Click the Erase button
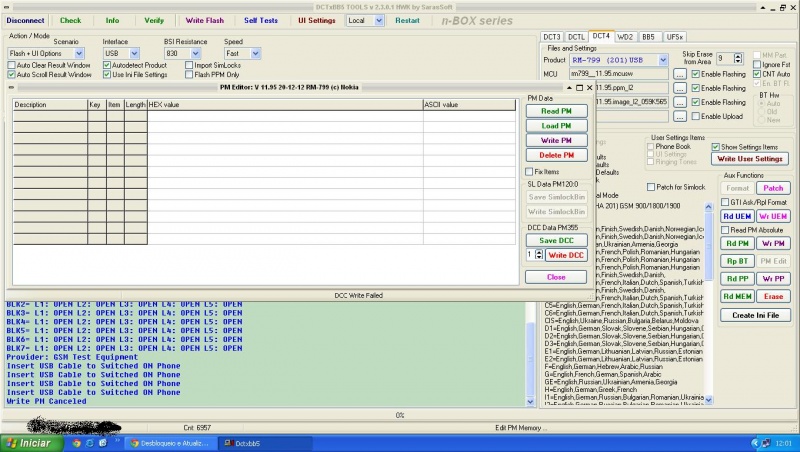Image resolution: width=800 pixels, height=452 pixels. [x=773, y=296]
